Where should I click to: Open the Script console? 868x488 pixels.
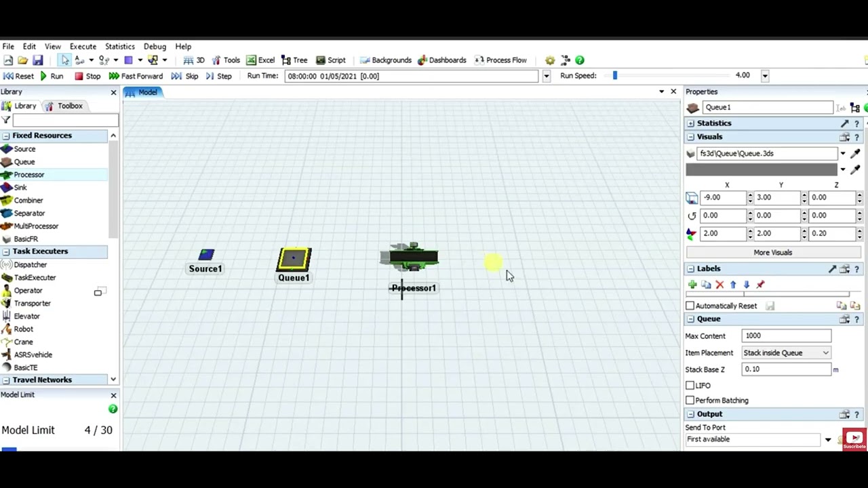click(330, 60)
